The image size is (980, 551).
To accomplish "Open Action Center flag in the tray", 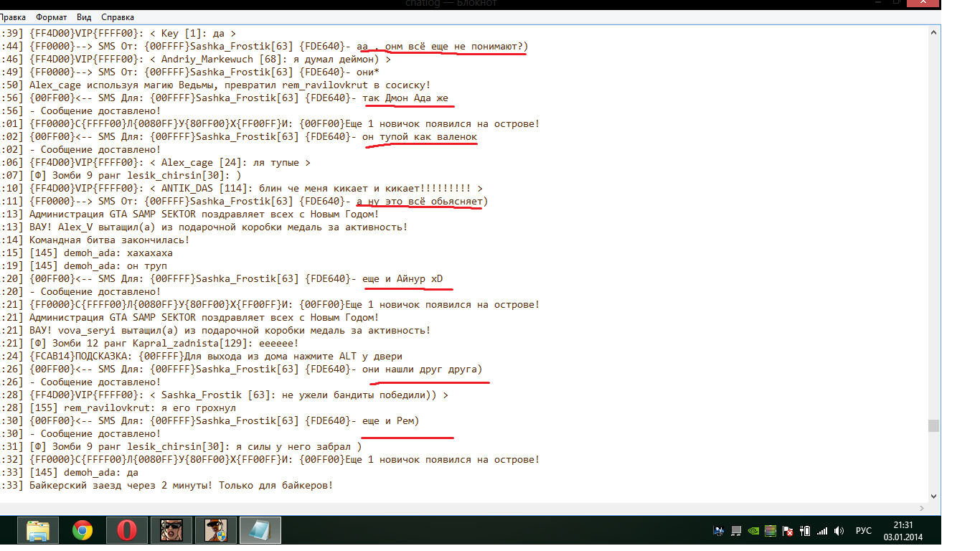I will pyautogui.click(x=788, y=531).
